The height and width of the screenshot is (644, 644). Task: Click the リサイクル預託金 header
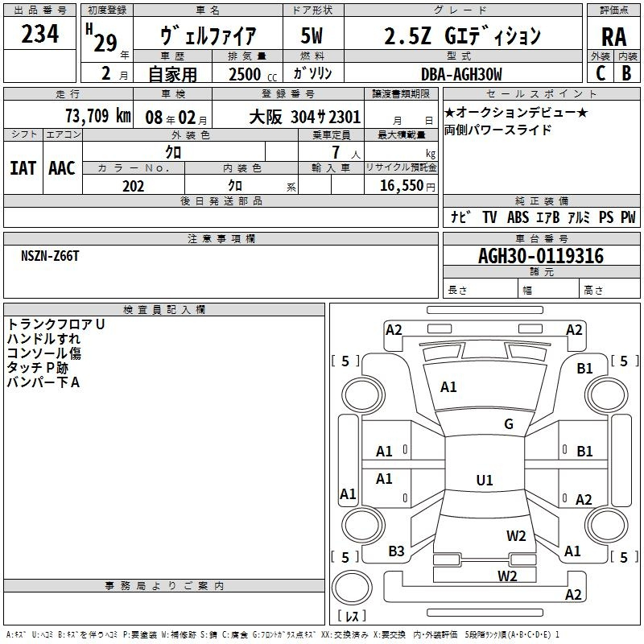point(401,167)
